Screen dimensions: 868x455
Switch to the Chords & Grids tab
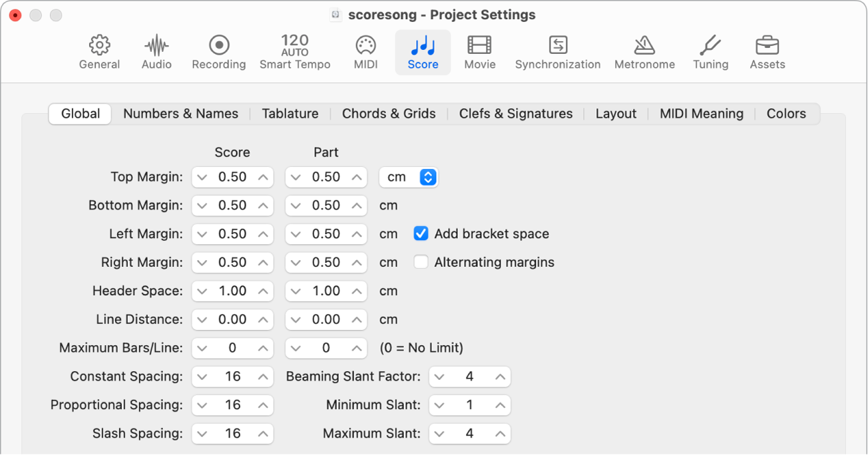(x=389, y=113)
